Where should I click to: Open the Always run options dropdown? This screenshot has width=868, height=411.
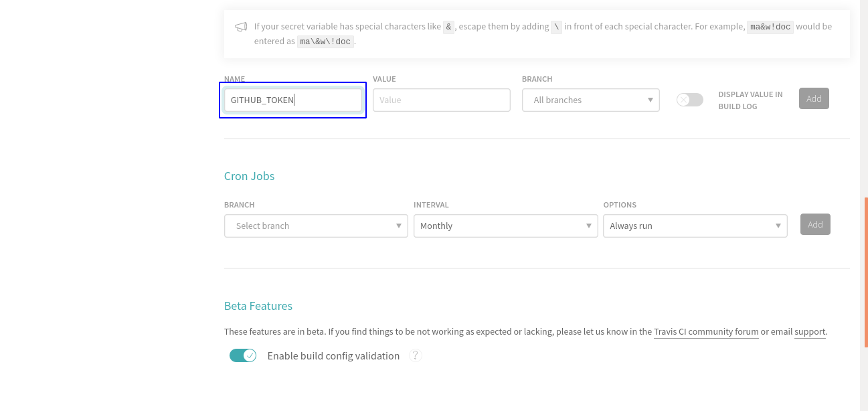point(695,226)
